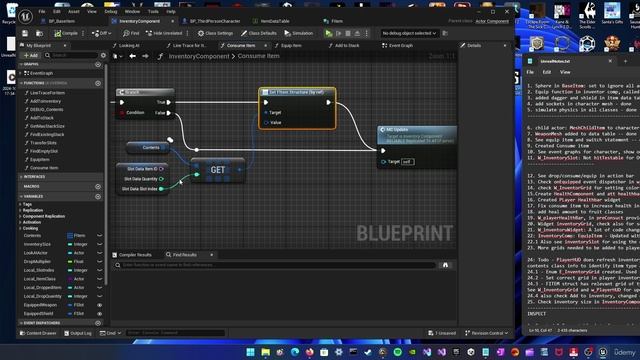Open Class Defaults
640x360 pixels.
tap(259, 33)
